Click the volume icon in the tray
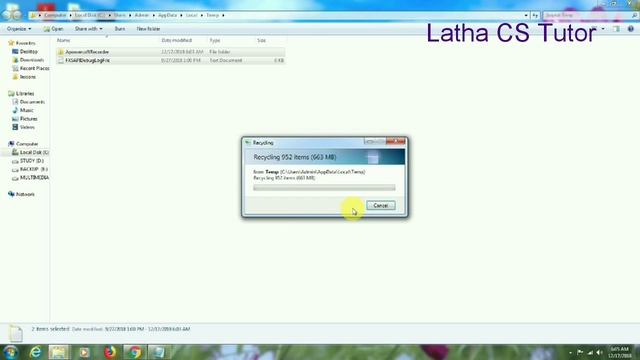The image size is (640, 360). pos(599,352)
